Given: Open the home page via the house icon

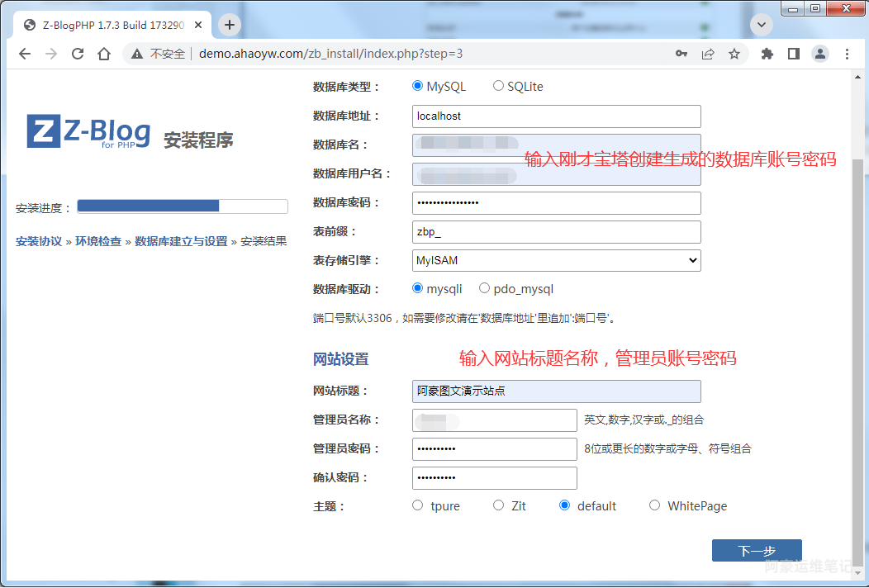Looking at the screenshot, I should [x=104, y=54].
